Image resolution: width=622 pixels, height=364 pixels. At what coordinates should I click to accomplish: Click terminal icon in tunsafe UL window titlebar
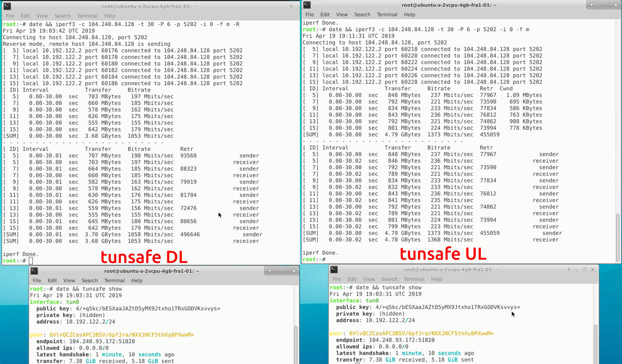(307, 5)
